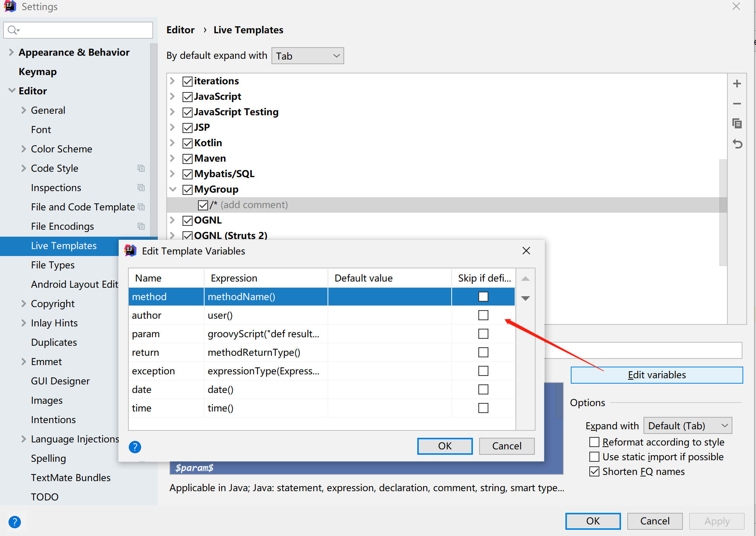Open the By default expand with dropdown
Image resolution: width=756 pixels, height=536 pixels.
pyautogui.click(x=307, y=56)
